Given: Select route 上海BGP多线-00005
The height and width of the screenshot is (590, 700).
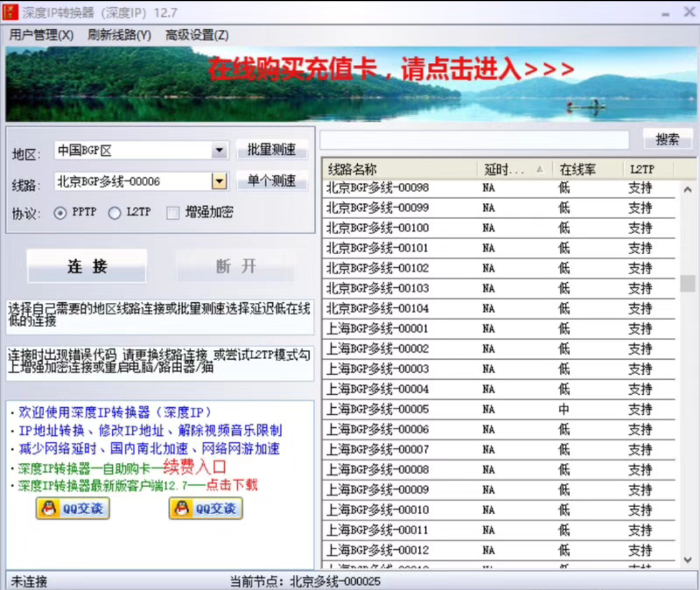Looking at the screenshot, I should pyautogui.click(x=498, y=409).
